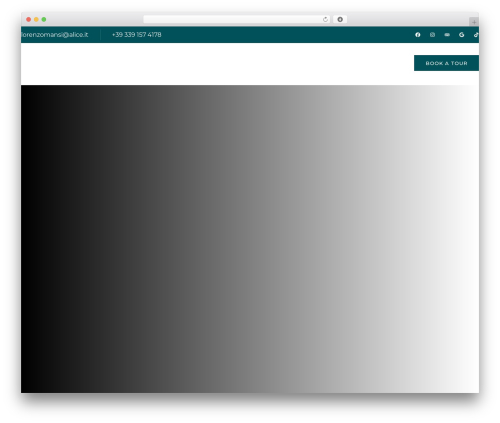500x423 pixels.
Task: Open the YouTube social icon
Action: pyautogui.click(x=447, y=35)
